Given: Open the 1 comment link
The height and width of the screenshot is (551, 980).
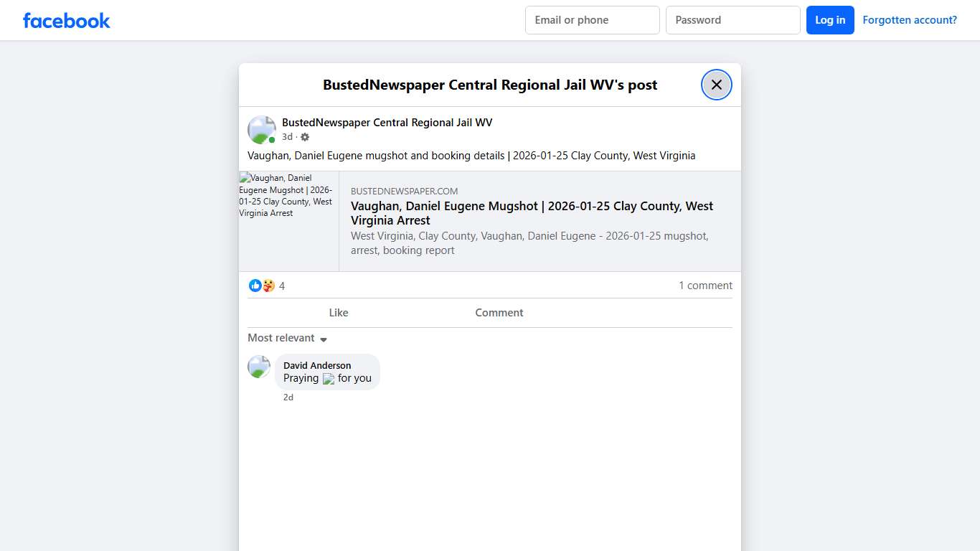Looking at the screenshot, I should (x=705, y=285).
